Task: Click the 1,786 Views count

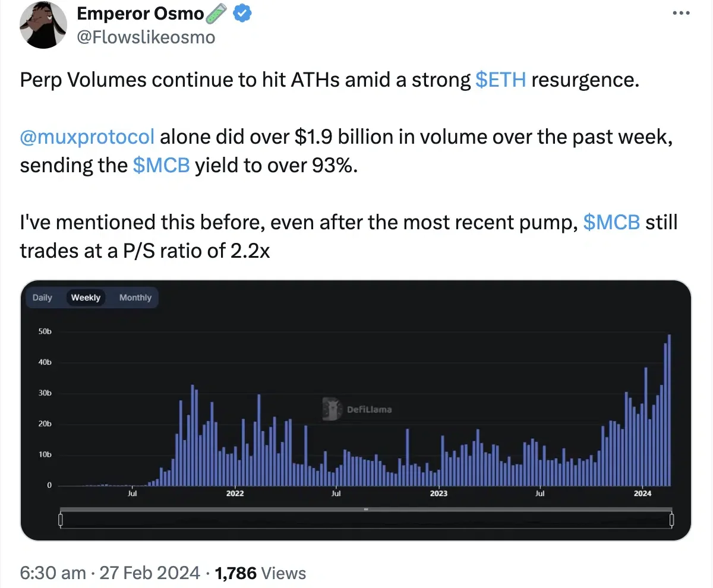Action: point(260,573)
